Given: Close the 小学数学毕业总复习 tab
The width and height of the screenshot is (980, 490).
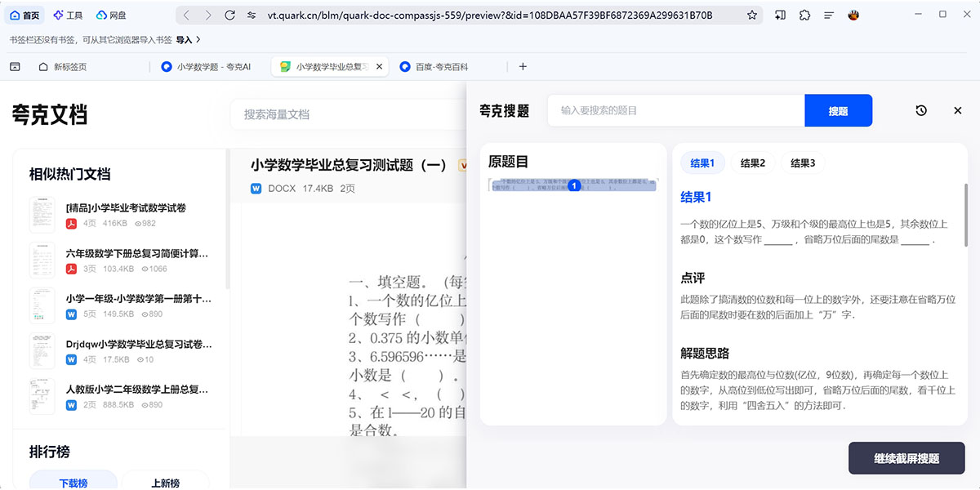Looking at the screenshot, I should click(379, 67).
